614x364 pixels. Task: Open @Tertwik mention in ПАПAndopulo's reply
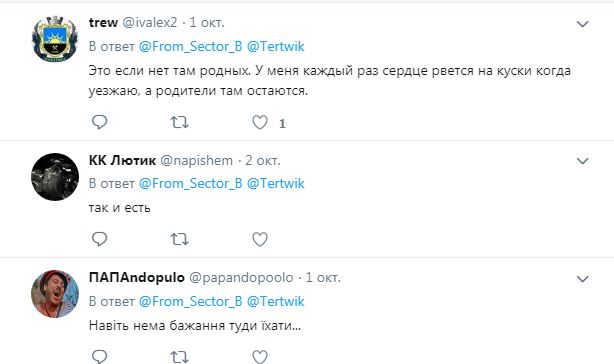click(x=275, y=301)
